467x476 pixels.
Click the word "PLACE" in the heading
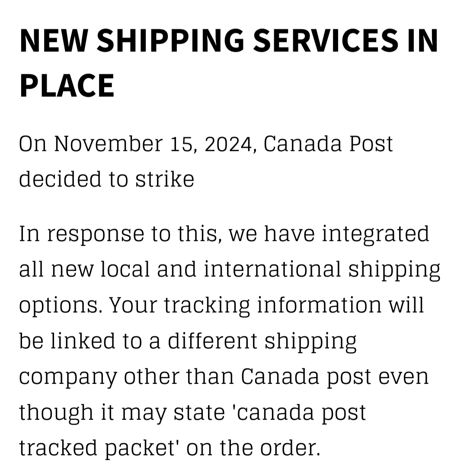(67, 86)
